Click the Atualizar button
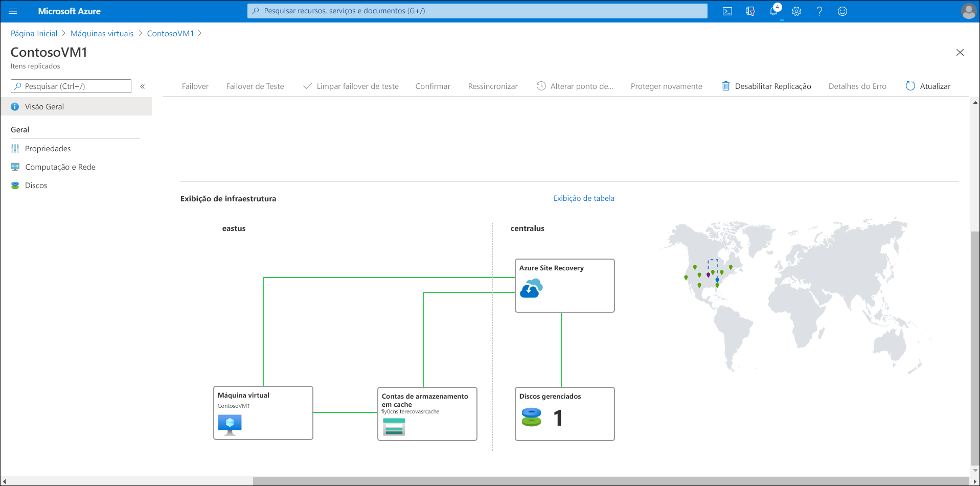The width and height of the screenshot is (980, 486). coord(928,86)
